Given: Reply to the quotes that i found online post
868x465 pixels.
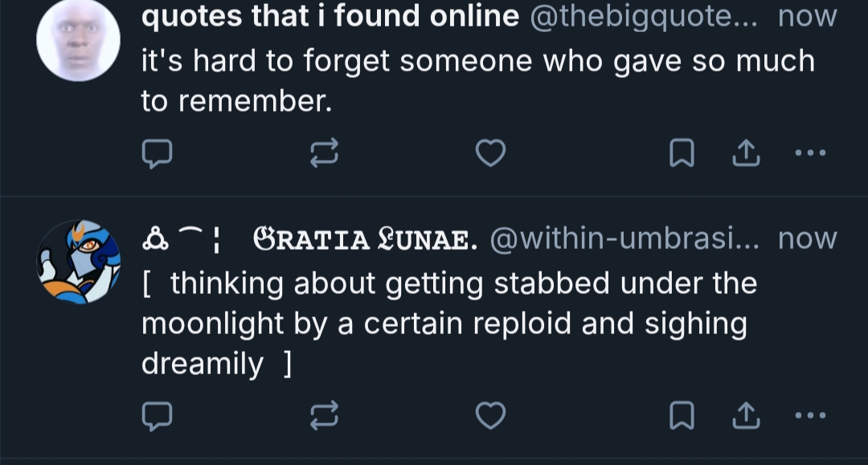Looking at the screenshot, I should pyautogui.click(x=157, y=153).
